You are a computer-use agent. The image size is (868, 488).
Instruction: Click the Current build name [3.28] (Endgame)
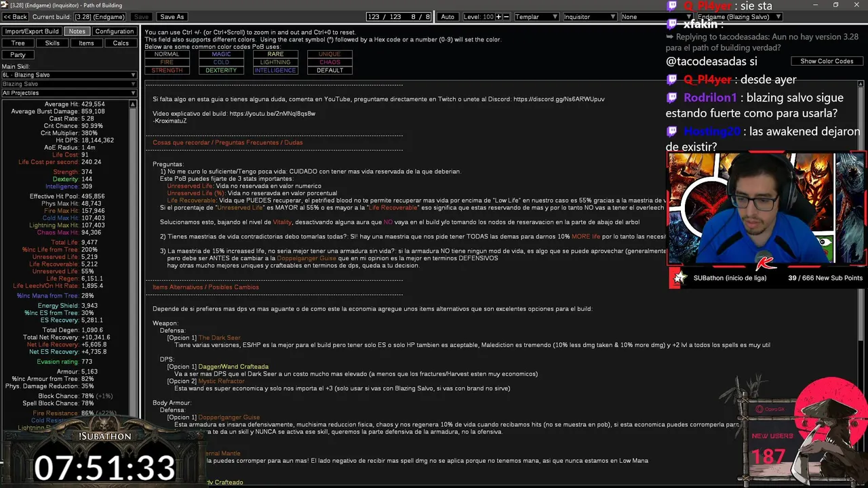click(x=100, y=16)
